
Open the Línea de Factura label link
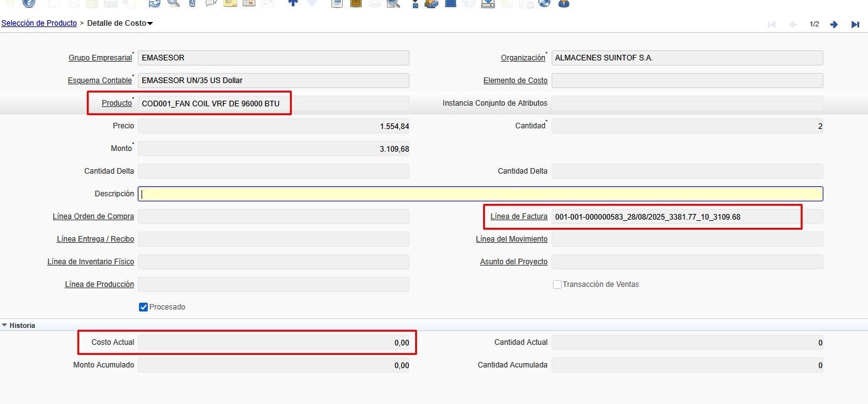[519, 216]
